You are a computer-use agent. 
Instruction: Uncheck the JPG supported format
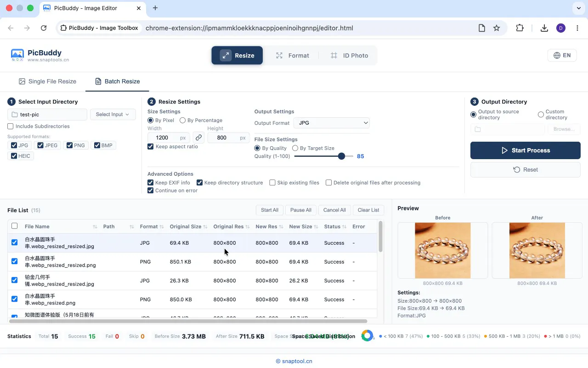pos(14,145)
